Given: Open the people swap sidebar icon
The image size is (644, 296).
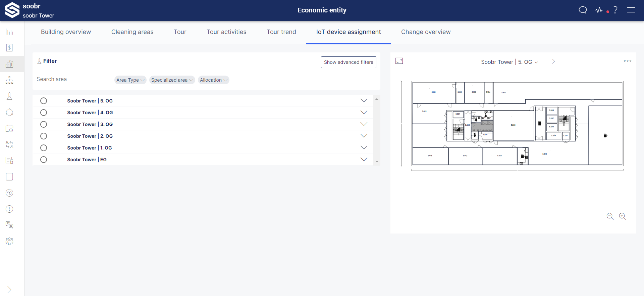Looking at the screenshot, I should pos(9,144).
